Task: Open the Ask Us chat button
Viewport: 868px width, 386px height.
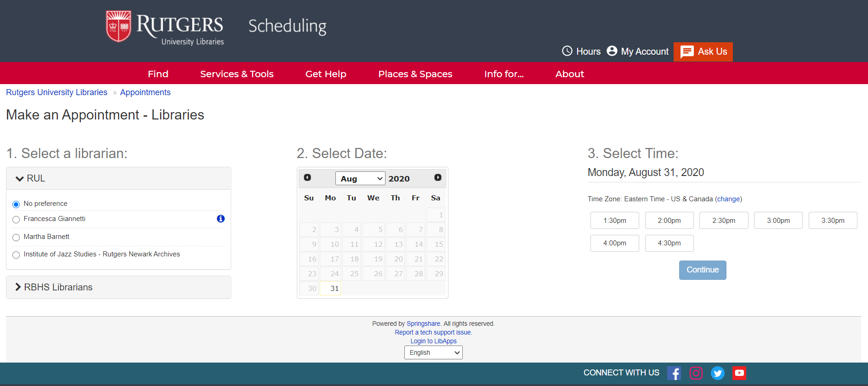Action: click(x=703, y=51)
